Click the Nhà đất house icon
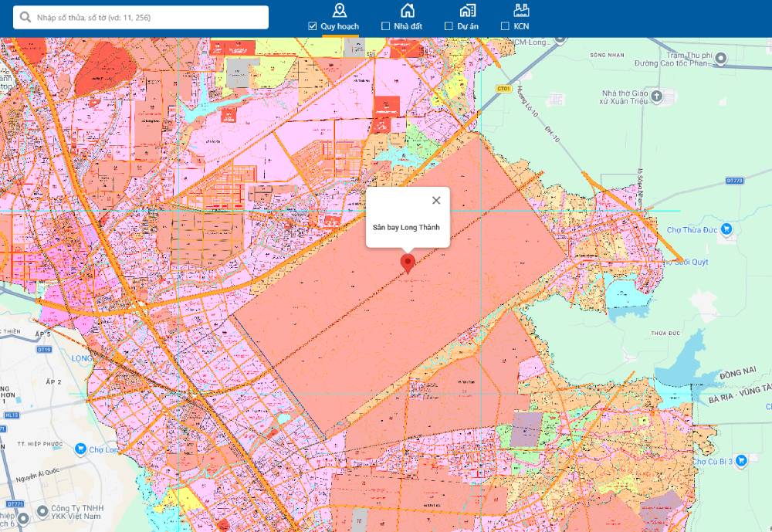Viewport: 772px width, 532px height. 407,10
